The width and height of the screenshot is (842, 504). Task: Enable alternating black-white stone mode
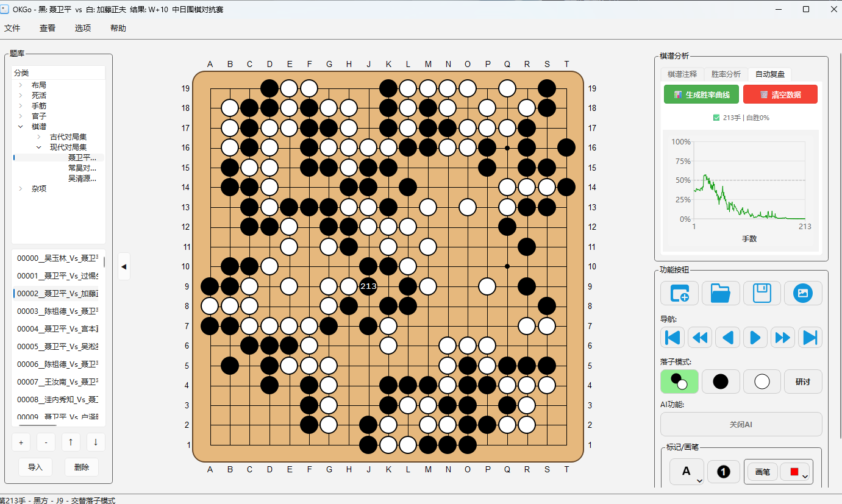[x=679, y=382]
